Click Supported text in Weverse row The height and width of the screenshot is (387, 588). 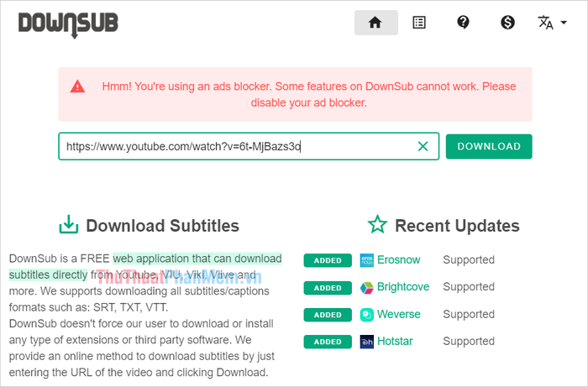[469, 314]
